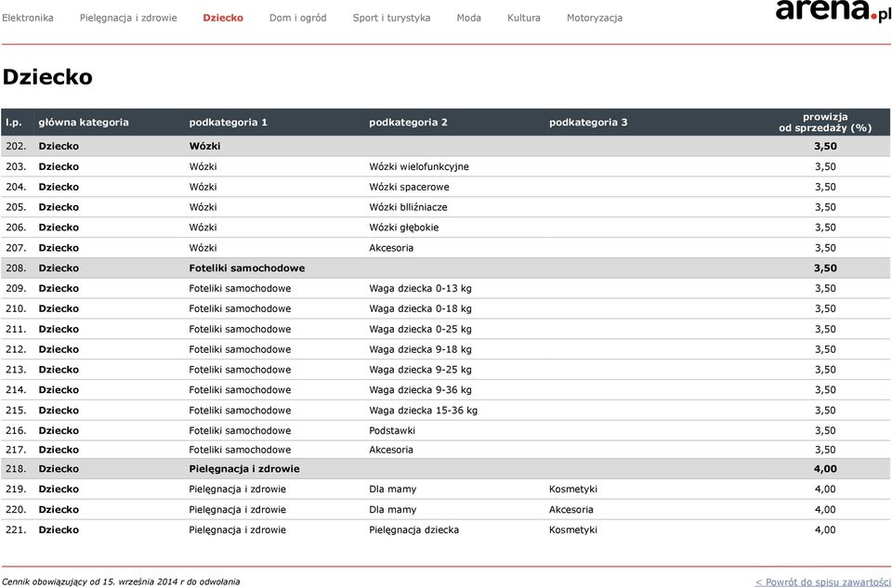Click the 3,50 commission in row 202
The image size is (892, 588).
tap(825, 146)
